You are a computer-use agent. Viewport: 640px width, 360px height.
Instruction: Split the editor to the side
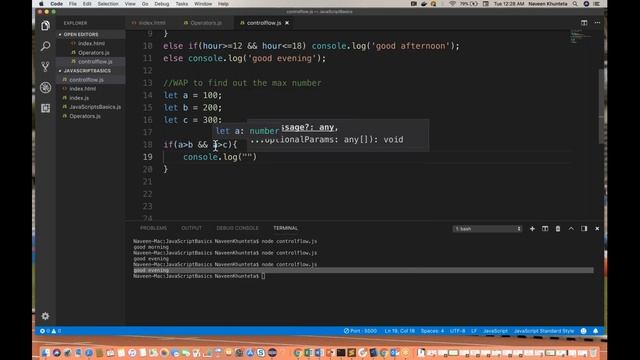pos(584,23)
